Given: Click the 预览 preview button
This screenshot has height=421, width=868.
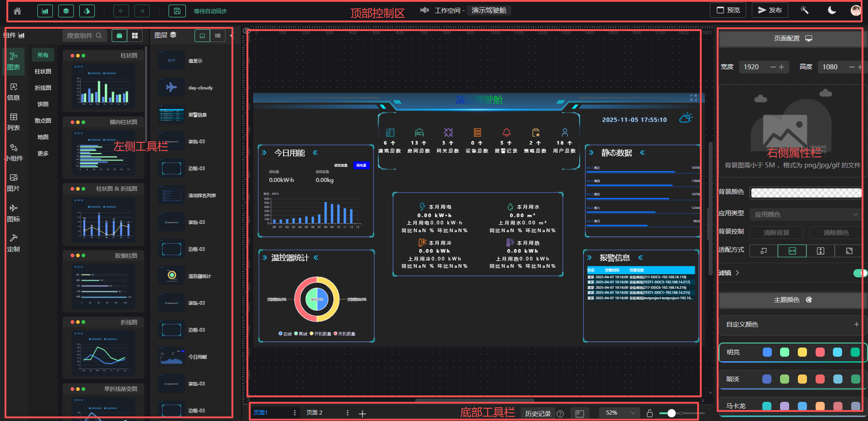Looking at the screenshot, I should tap(728, 10).
